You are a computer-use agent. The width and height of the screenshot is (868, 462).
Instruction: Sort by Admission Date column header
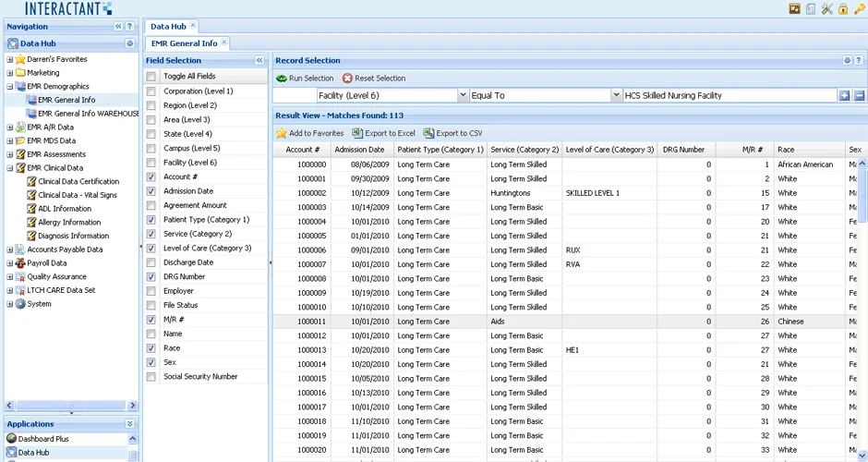point(361,150)
